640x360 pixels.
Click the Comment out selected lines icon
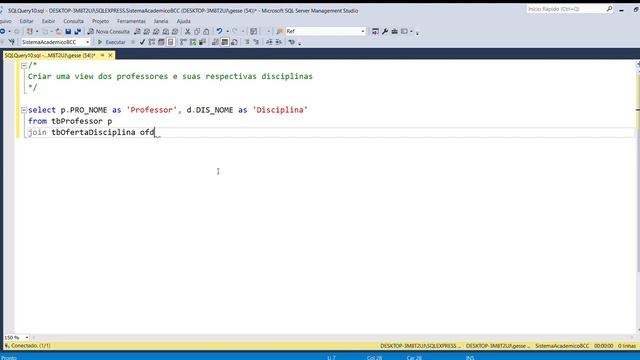pyautogui.click(x=247, y=42)
